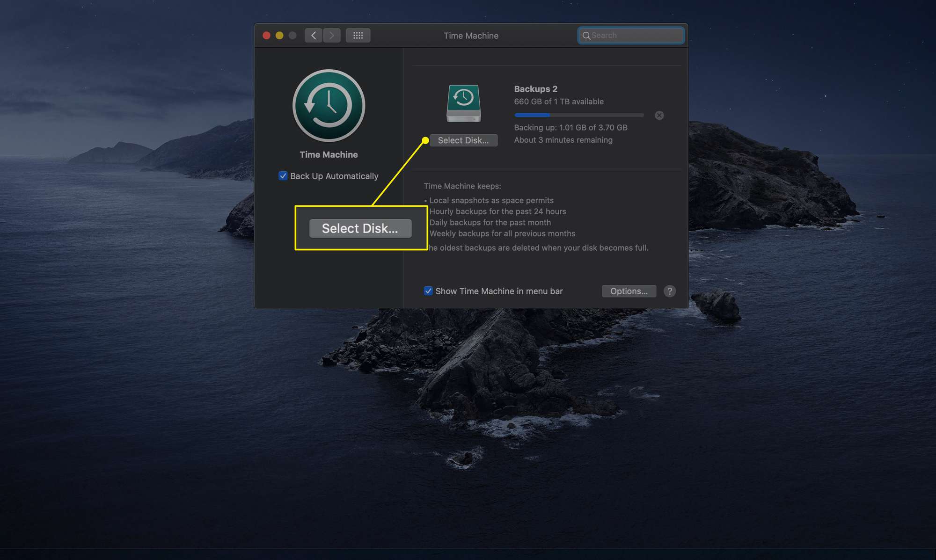This screenshot has height=560, width=936.
Task: Click 'Weekly backups for all previous months'
Action: (x=502, y=233)
